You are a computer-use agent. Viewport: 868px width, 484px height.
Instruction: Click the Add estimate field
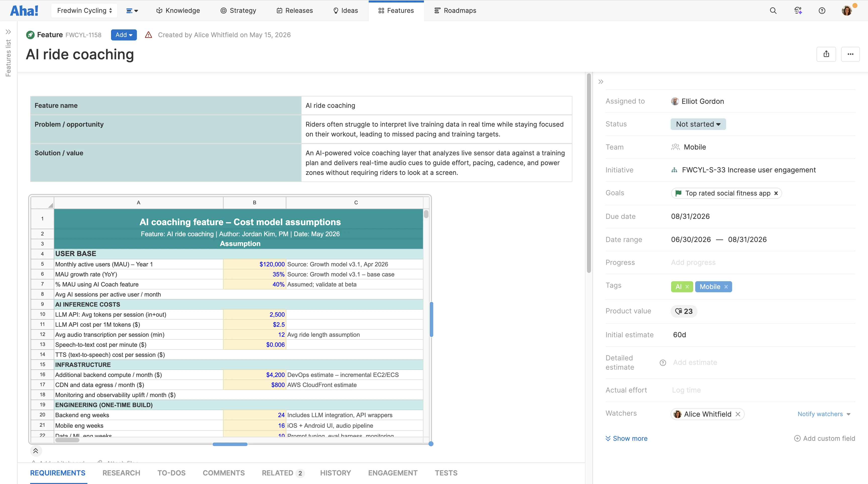695,362
